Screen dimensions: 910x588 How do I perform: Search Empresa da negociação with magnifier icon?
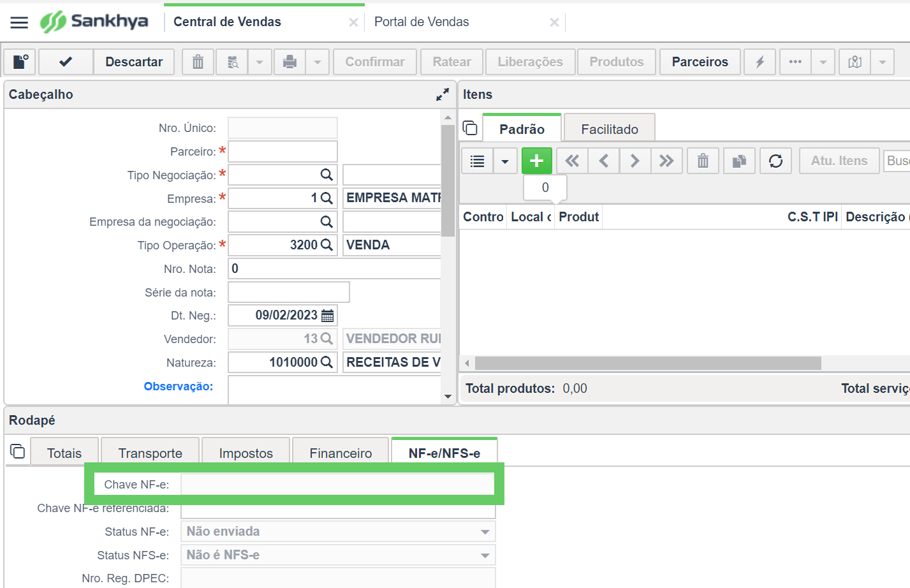pyautogui.click(x=327, y=222)
